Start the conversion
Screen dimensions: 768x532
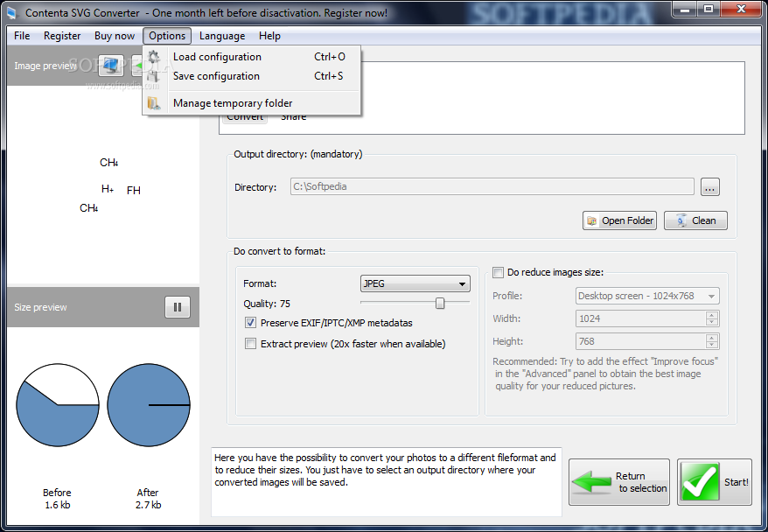point(714,482)
